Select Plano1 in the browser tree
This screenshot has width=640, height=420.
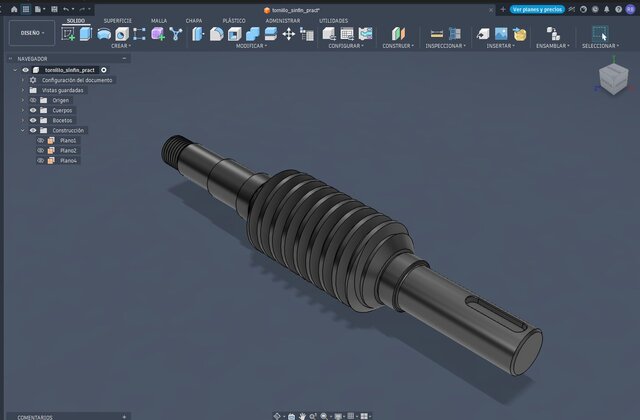pyautogui.click(x=68, y=140)
